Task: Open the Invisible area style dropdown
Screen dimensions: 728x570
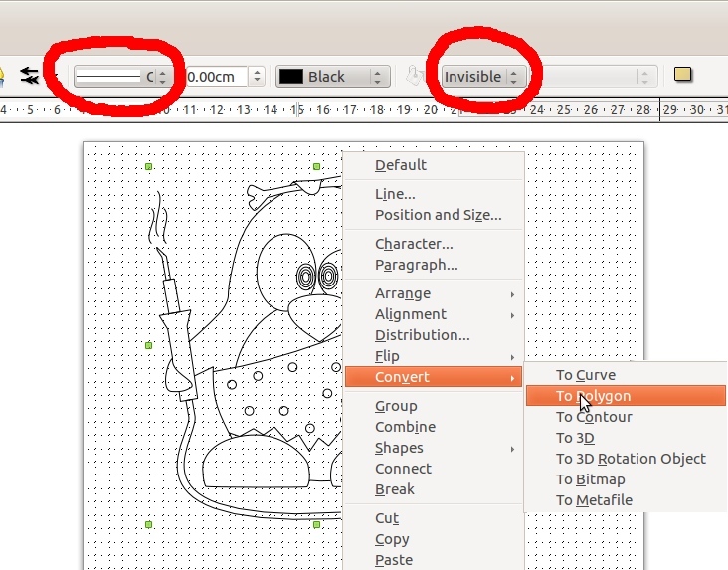Action: tap(513, 77)
